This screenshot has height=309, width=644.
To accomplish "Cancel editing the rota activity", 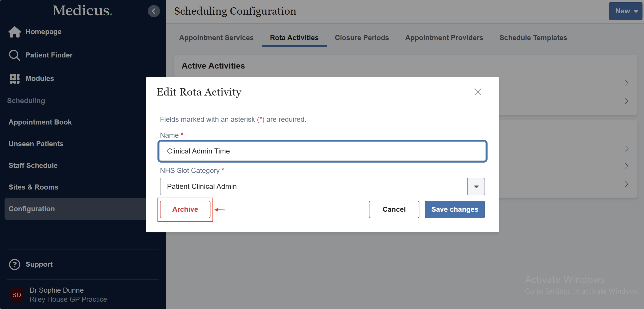I will pyautogui.click(x=394, y=209).
